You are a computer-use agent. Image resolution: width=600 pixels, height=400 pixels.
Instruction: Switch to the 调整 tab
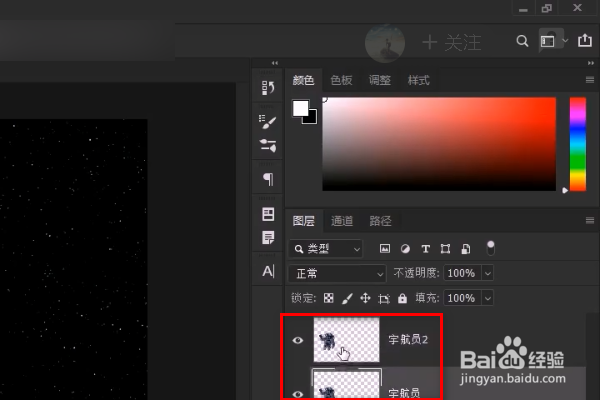coord(380,80)
